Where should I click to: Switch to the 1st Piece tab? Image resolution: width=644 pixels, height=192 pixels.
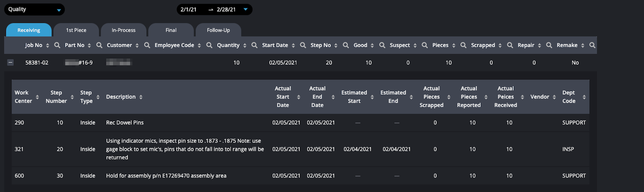point(76,30)
